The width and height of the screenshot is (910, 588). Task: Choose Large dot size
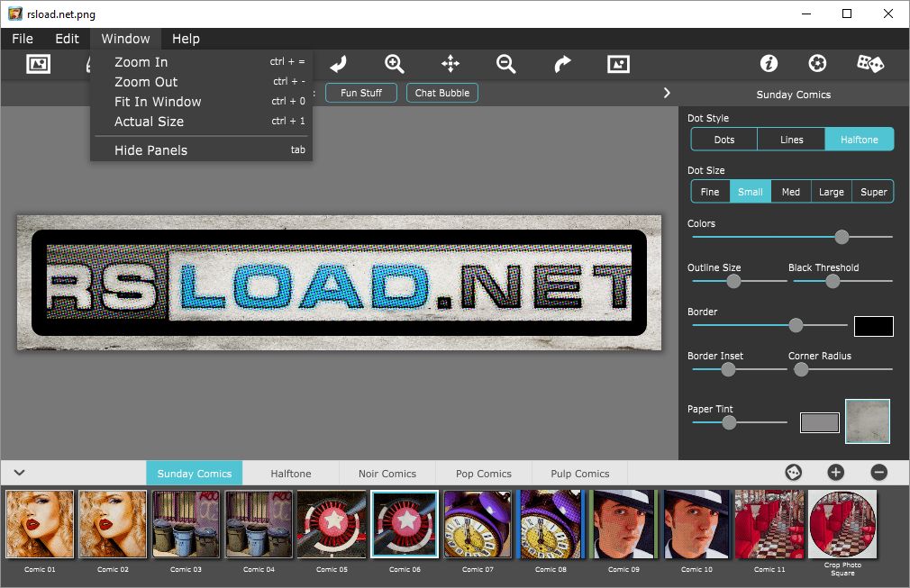click(x=831, y=192)
